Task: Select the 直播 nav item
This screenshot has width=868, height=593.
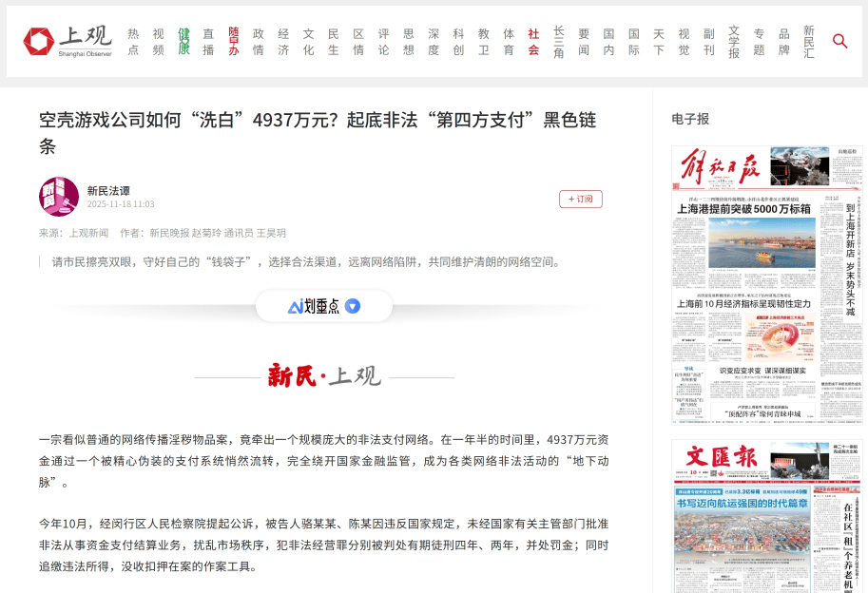Action: coord(208,42)
